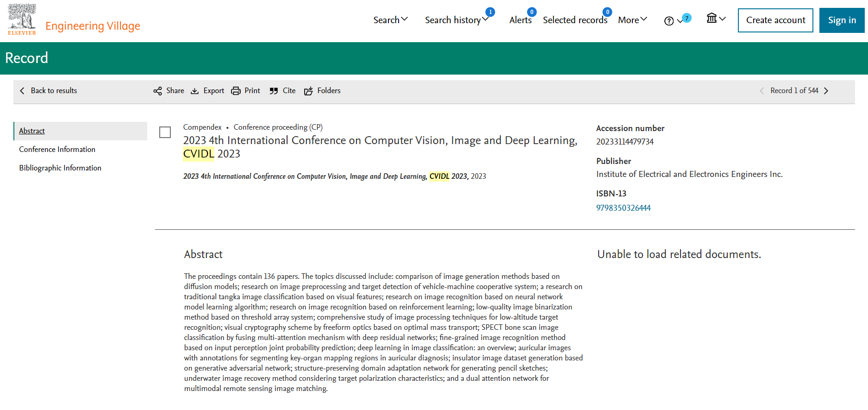Click the Share icon in record toolbar

tap(157, 91)
